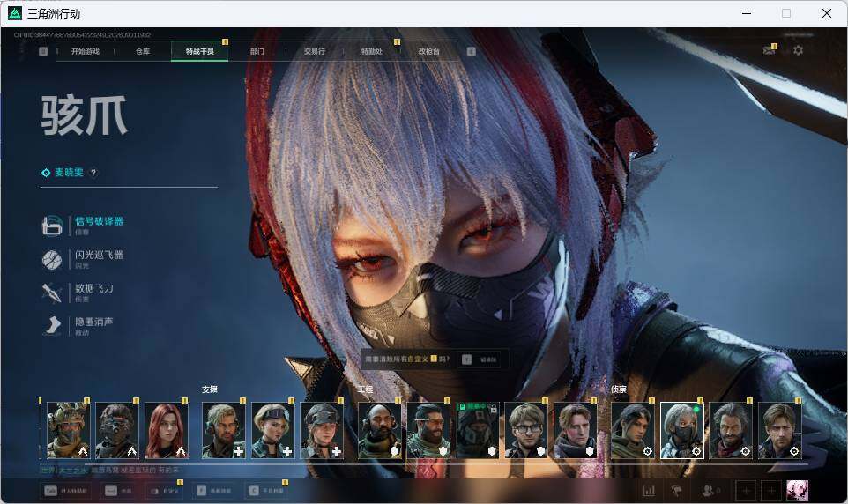848x504 pixels.
Task: Choose the last recon operator portrait
Action: click(779, 430)
